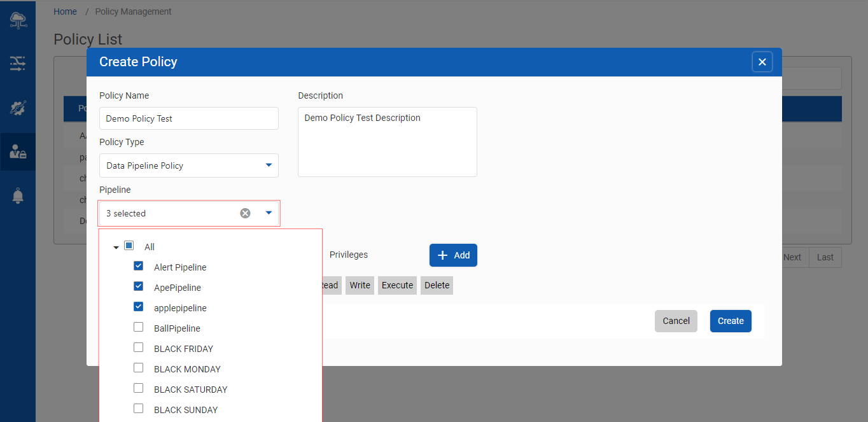Screen dimensions: 868x422
Task: Click the cloud network logo icon in sidebar
Action: click(18, 20)
